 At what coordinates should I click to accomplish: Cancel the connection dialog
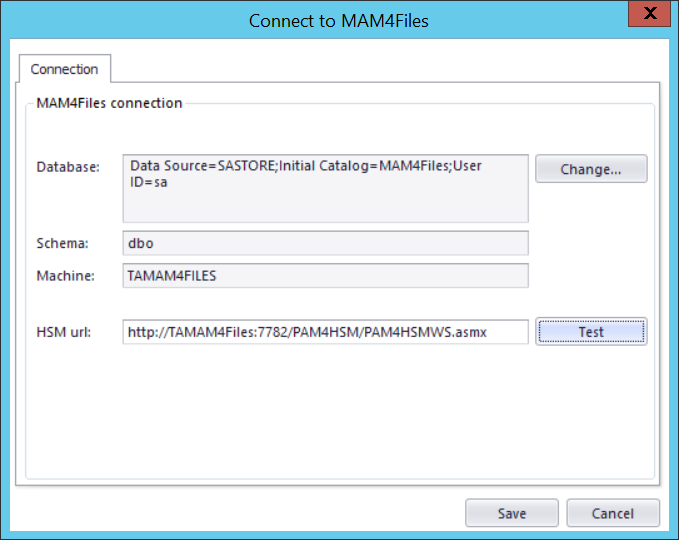[x=612, y=513]
